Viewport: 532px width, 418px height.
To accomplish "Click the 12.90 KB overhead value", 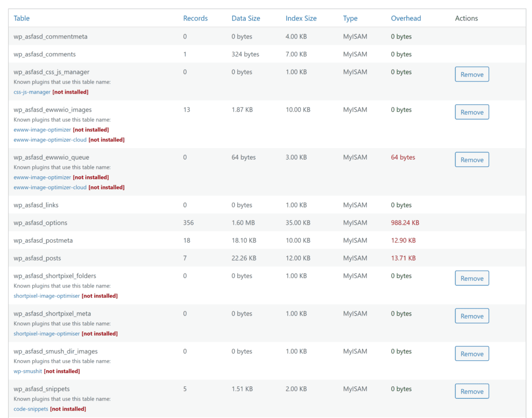I will click(x=403, y=240).
